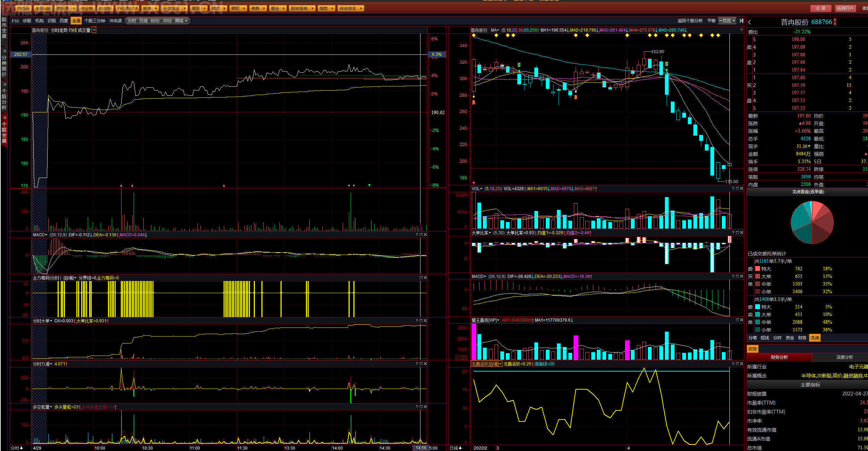Open the F10 company info tab
The image size is (868, 451).
click(15, 21)
